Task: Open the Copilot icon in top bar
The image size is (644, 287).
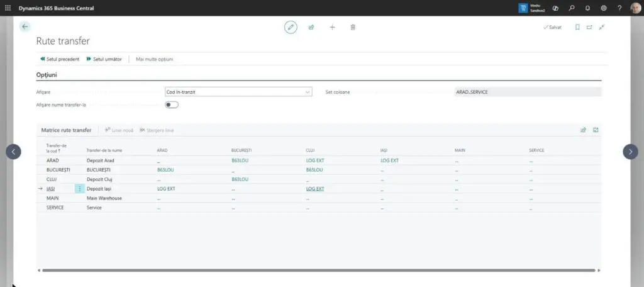Action: 555,8
